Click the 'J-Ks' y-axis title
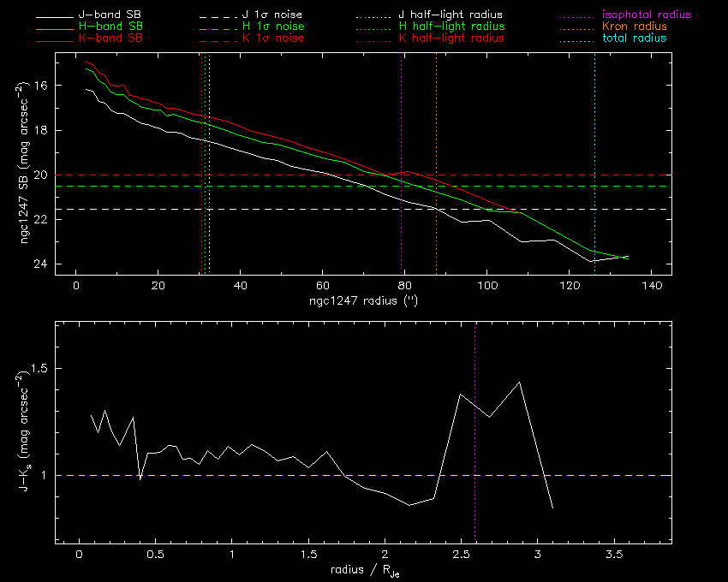Image resolution: width=728 pixels, height=582 pixels. pyautogui.click(x=24, y=431)
